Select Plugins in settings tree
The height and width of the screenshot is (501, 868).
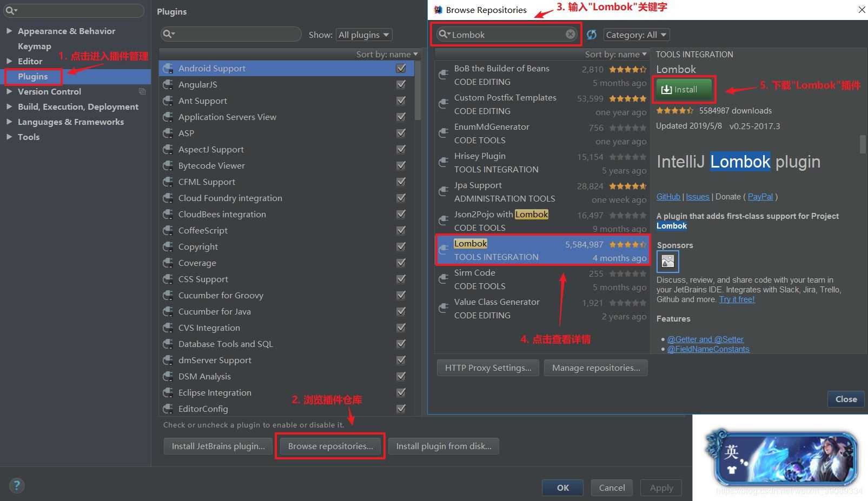[33, 76]
